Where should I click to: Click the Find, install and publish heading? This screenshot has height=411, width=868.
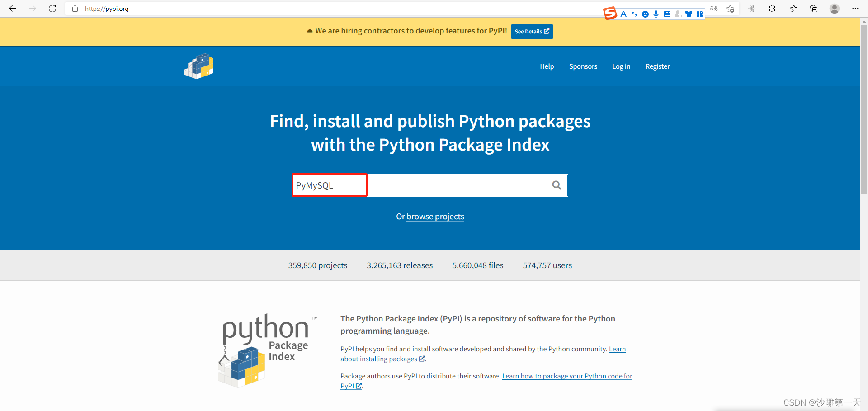pos(430,133)
